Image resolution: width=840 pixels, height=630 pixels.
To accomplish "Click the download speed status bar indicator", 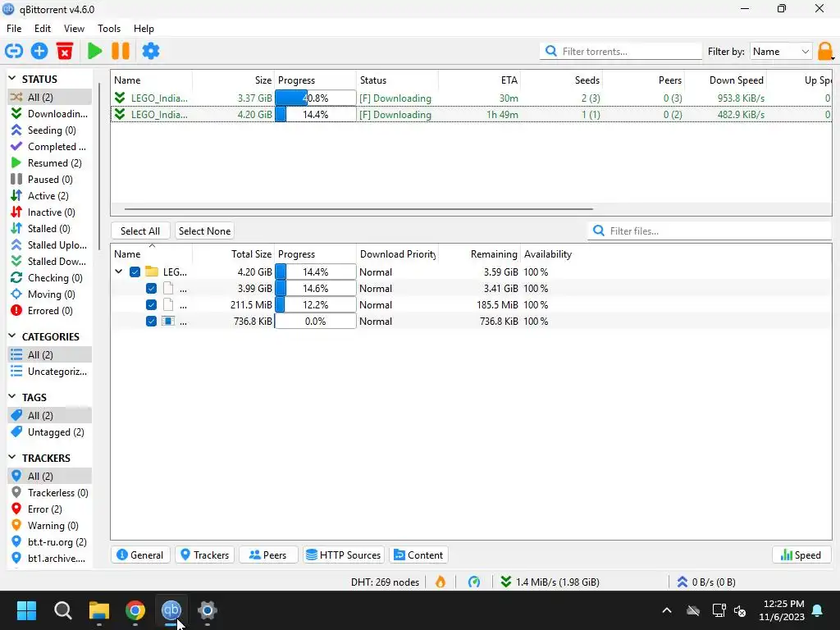I will 550,582.
